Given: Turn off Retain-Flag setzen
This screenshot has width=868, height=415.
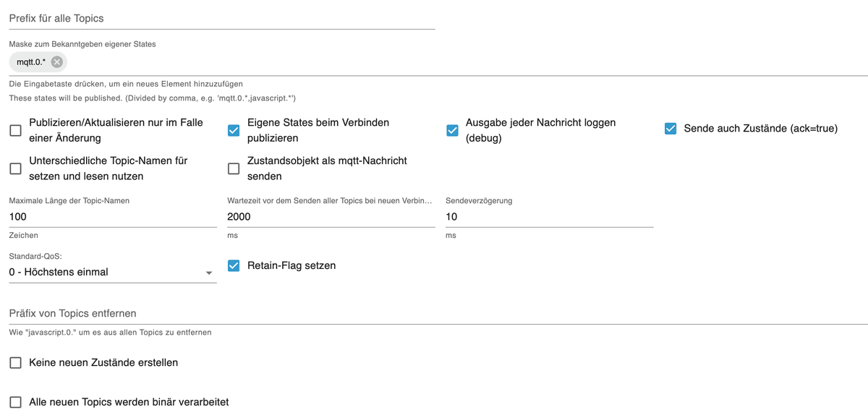Looking at the screenshot, I should tap(234, 265).
